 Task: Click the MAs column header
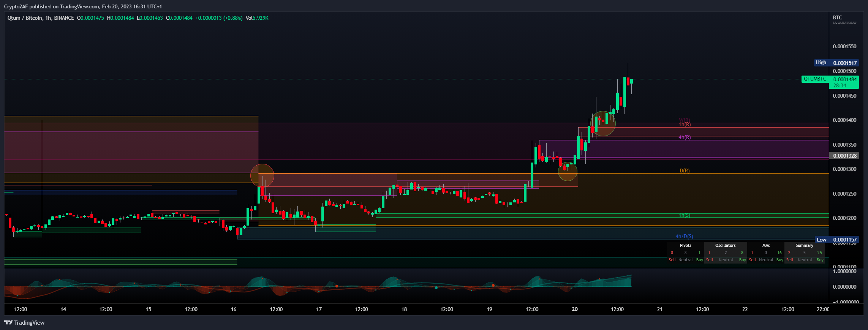[766, 245]
